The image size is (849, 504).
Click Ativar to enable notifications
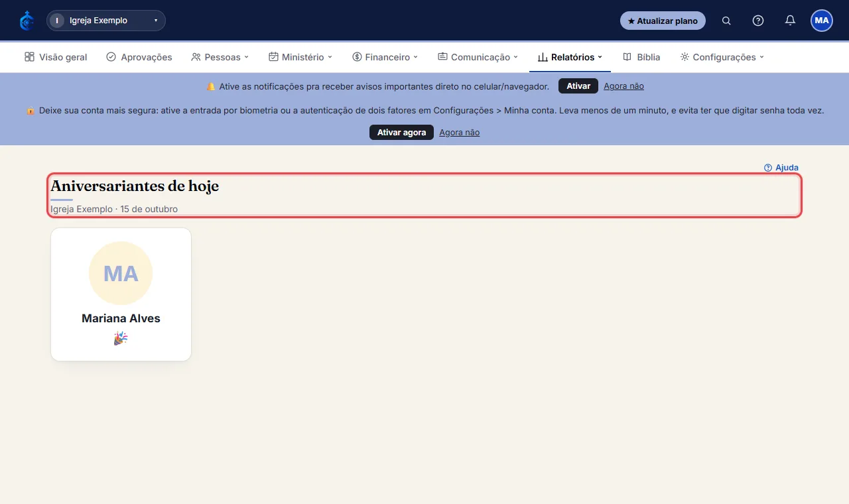tap(578, 86)
